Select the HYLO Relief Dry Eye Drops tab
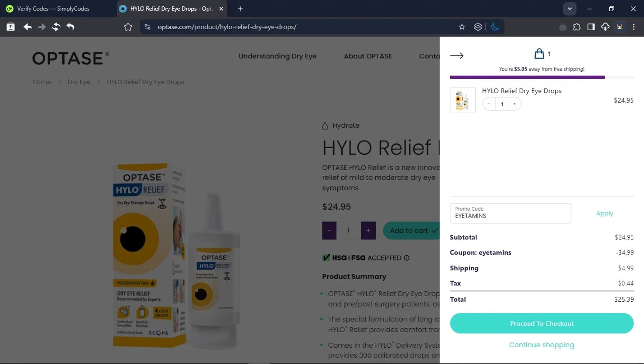Viewport: 644px width, 364px height. click(171, 9)
